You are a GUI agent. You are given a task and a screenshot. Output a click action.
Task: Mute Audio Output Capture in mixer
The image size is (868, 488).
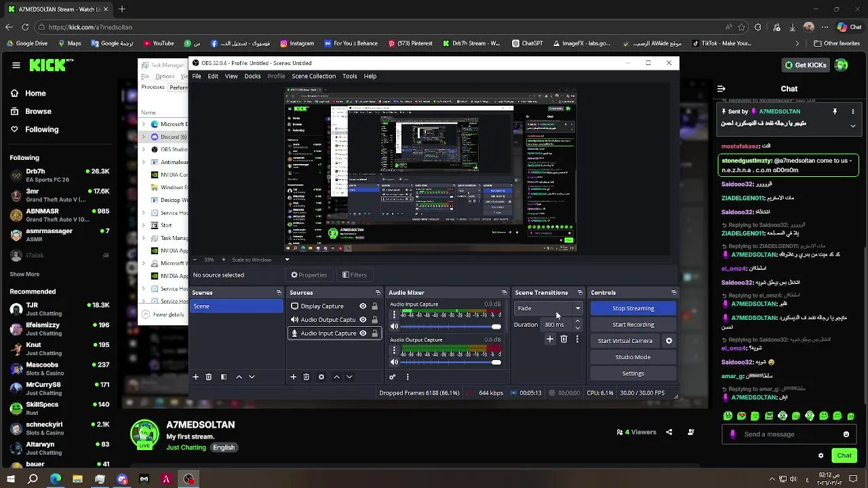[x=394, y=362]
